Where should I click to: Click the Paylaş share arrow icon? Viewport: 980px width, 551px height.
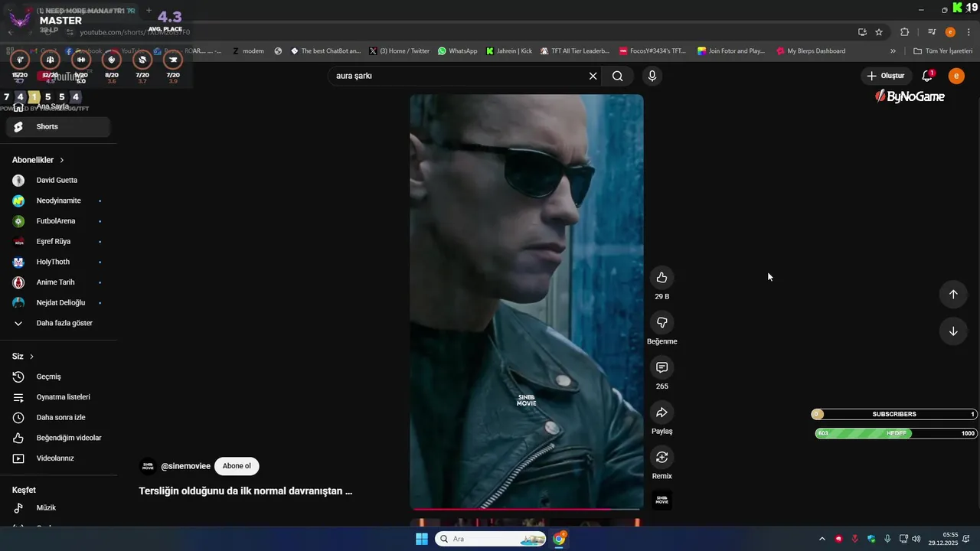tap(661, 412)
